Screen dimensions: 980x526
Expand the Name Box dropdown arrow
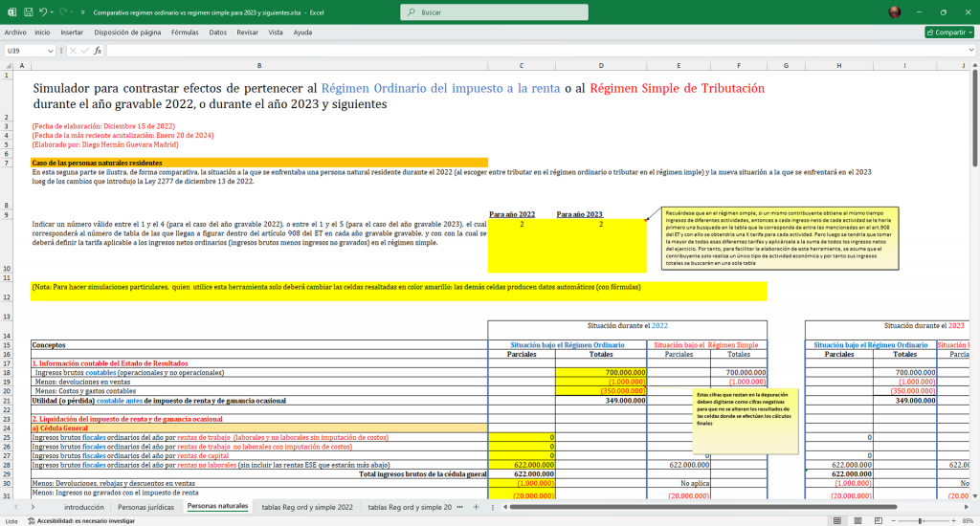pos(50,51)
